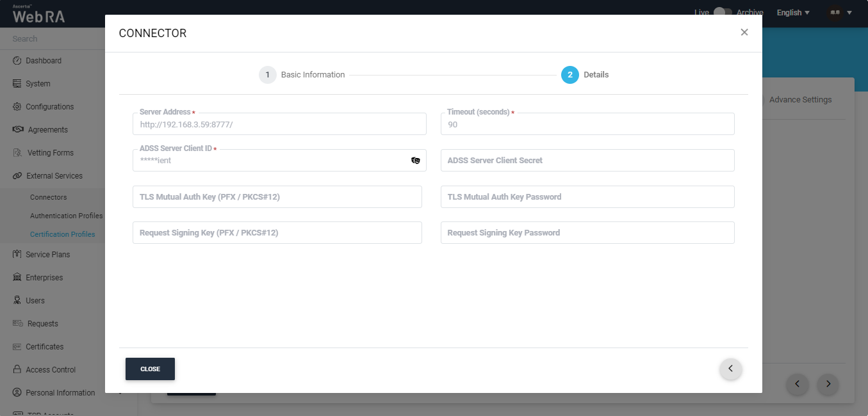The height and width of the screenshot is (416, 868).
Task: Go to step 1 Basic Information
Action: [x=268, y=75]
